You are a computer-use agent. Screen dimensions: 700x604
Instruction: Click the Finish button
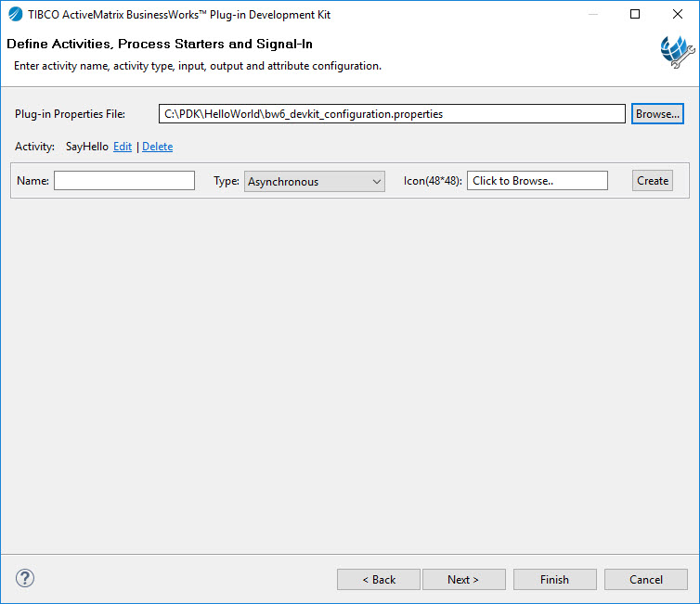[554, 580]
